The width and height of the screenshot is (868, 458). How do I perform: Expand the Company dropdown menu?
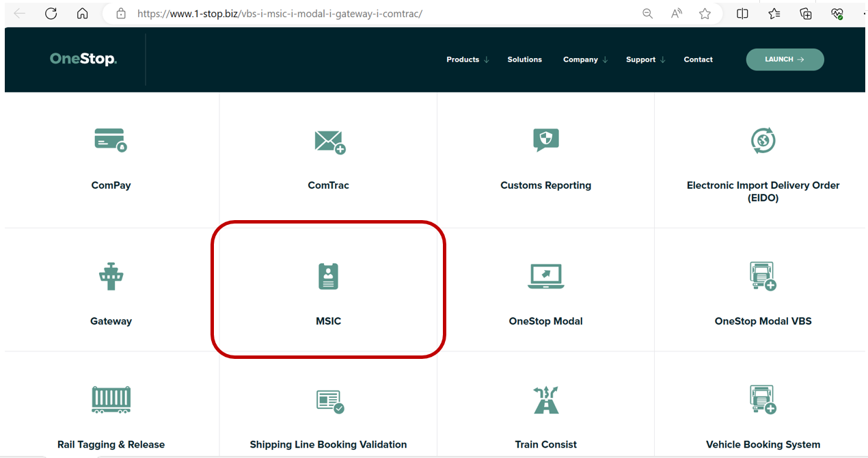pos(585,59)
